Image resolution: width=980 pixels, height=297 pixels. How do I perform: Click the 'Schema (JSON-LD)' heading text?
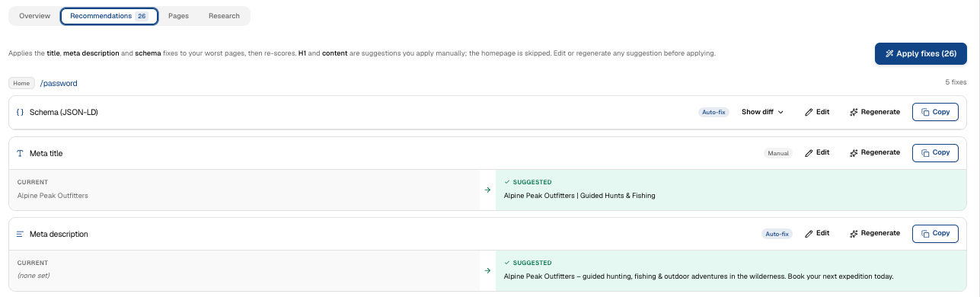tap(64, 112)
